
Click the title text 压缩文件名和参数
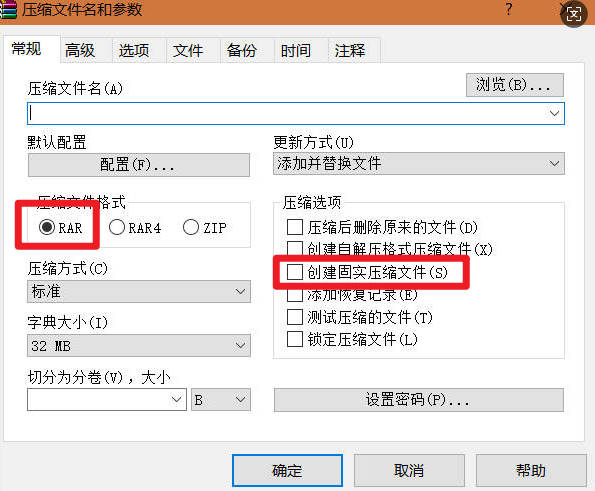(82, 9)
